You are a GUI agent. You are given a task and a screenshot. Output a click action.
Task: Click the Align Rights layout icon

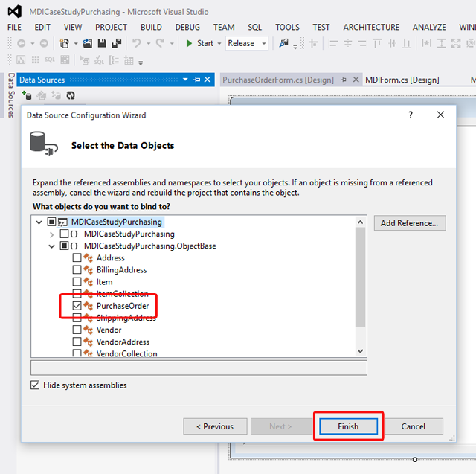point(362,43)
